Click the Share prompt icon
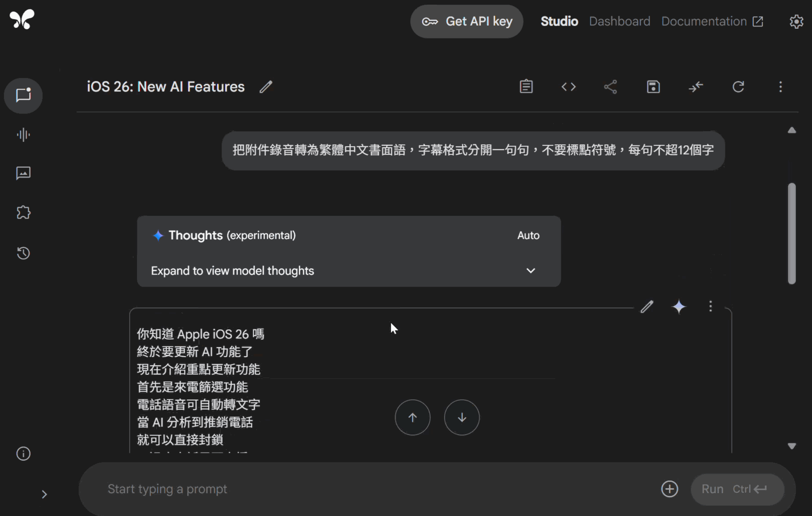This screenshot has width=812, height=516. 610,87
